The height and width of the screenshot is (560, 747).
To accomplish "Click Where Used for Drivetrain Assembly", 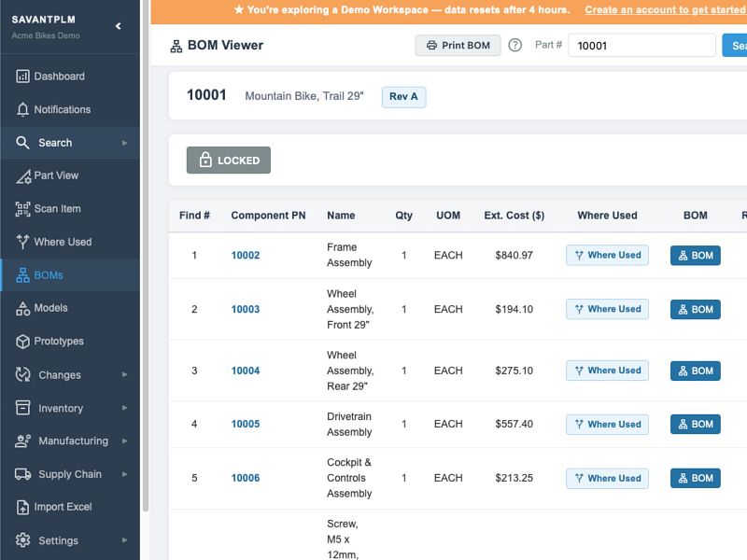I will point(608,425).
